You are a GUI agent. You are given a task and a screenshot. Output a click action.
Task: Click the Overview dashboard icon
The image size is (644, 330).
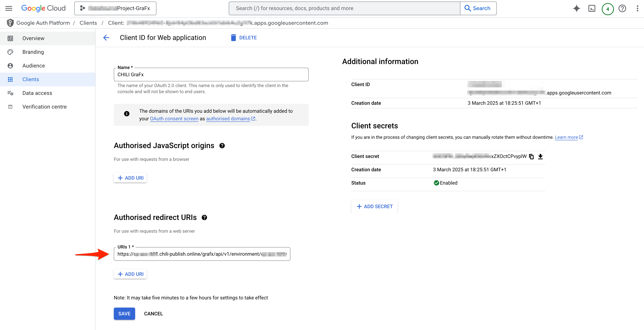(10, 38)
